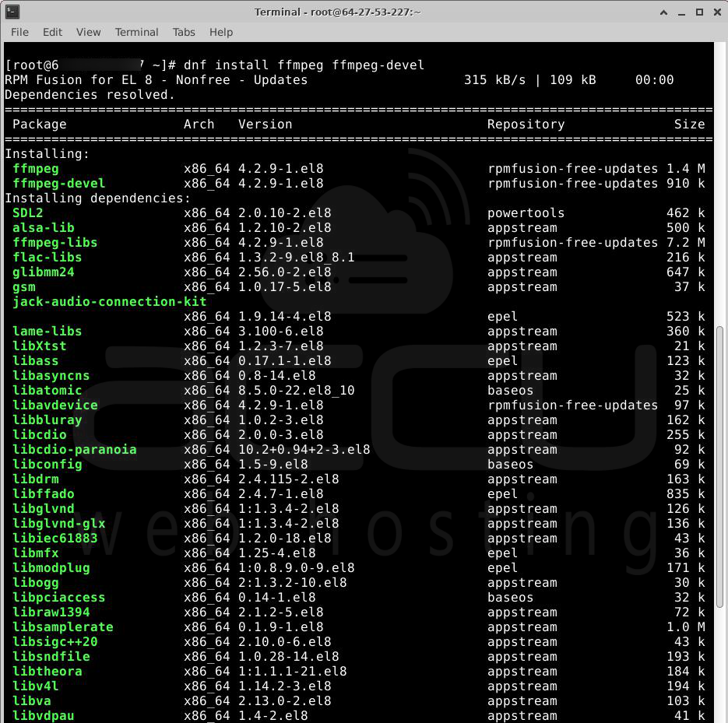The image size is (728, 723).
Task: Click the 'libtheora' package name
Action: pos(47,672)
